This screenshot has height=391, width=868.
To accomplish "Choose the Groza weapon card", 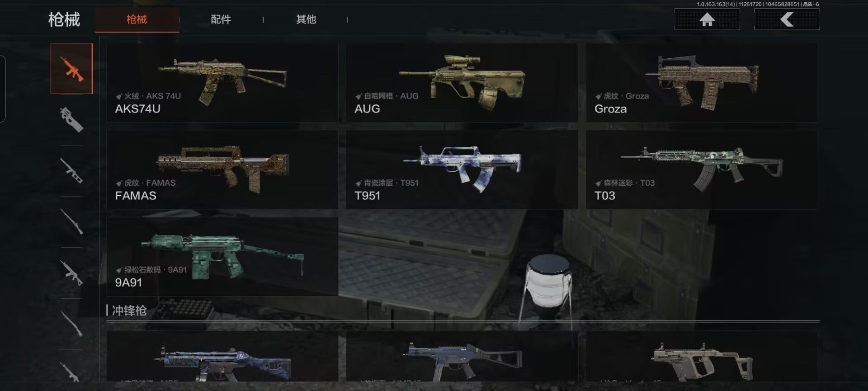I will click(x=702, y=83).
